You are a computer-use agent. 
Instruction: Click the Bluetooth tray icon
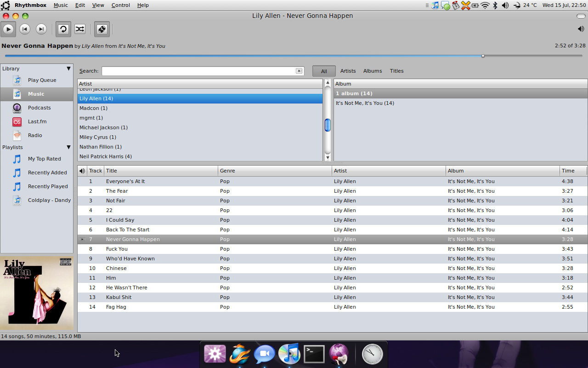click(x=495, y=5)
